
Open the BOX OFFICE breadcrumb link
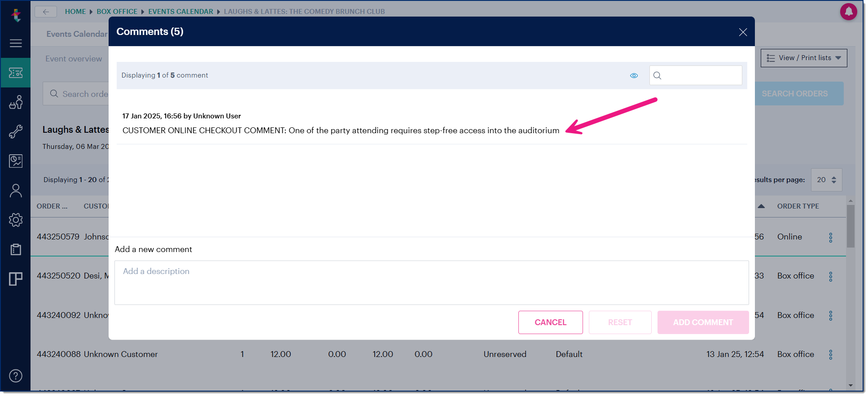click(117, 12)
